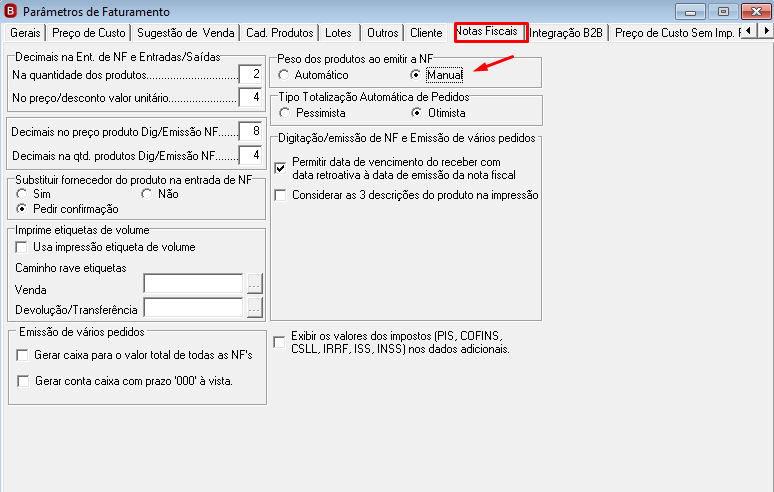Image resolution: width=774 pixels, height=492 pixels.
Task: Click the red B application icon in title bar
Action: 10,10
